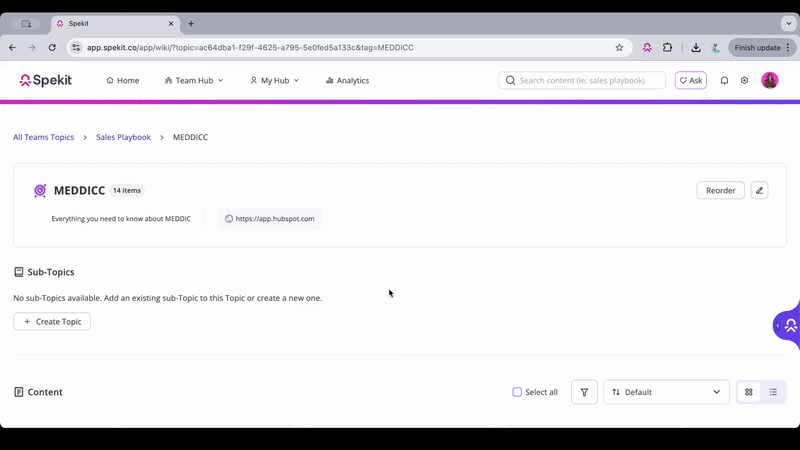Open the app.hubspot.com link

click(x=269, y=218)
